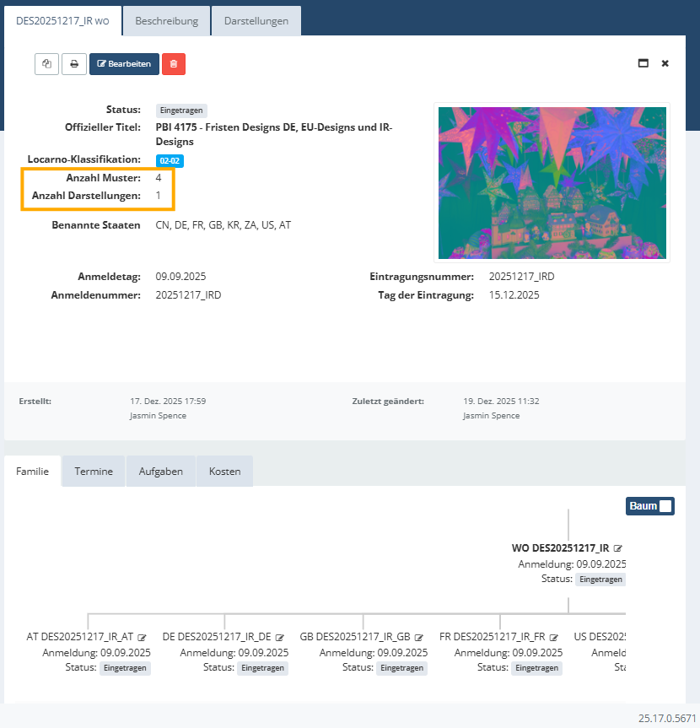
Task: Print the design record
Action: tap(74, 64)
